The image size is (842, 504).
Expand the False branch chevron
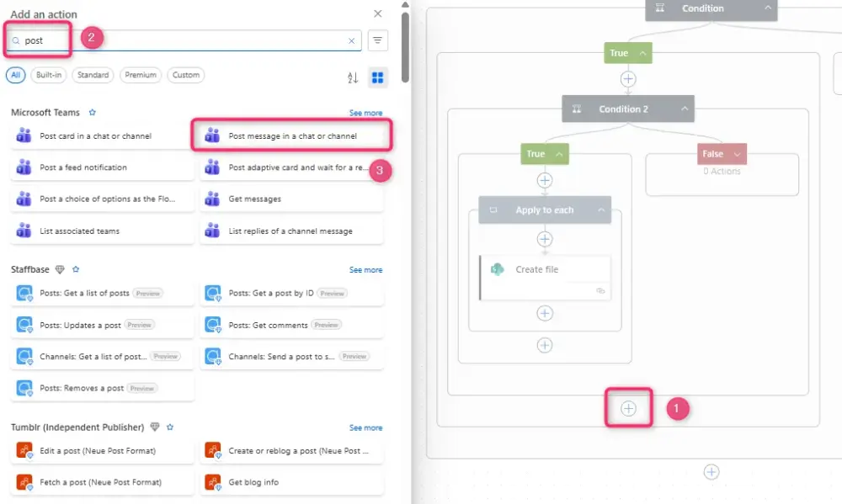coord(738,154)
